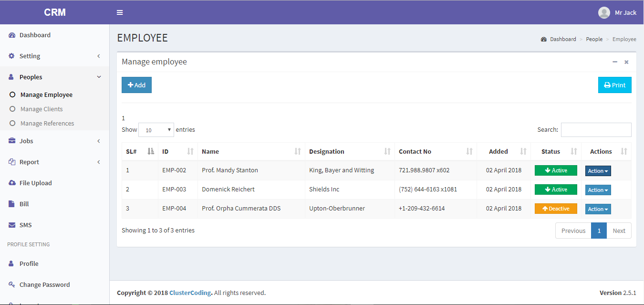Sort table by SL# column icon
The image size is (644, 305).
pos(151,152)
